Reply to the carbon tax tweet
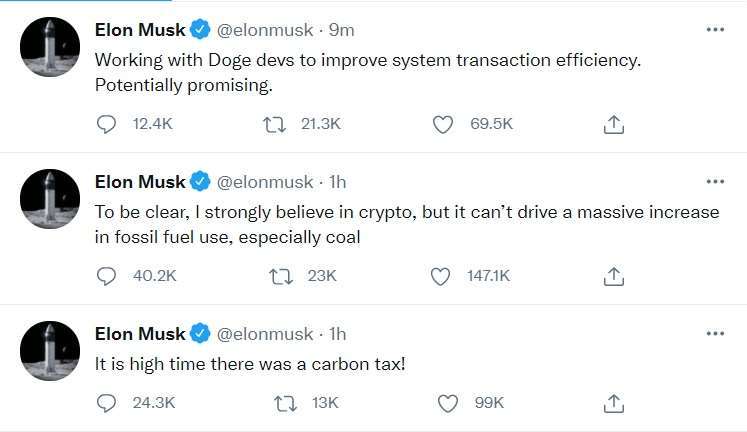747x432 pixels. pos(106,403)
